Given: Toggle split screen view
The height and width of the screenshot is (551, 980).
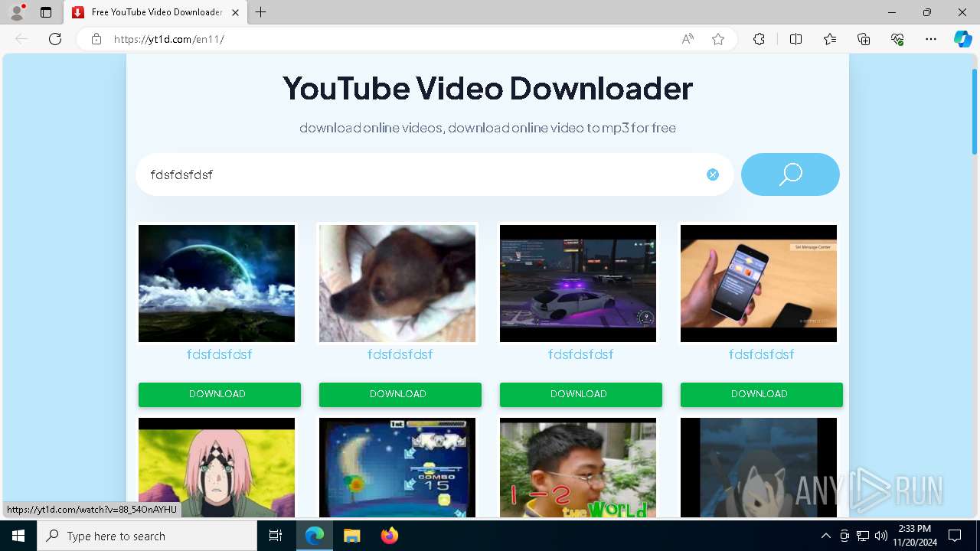Looking at the screenshot, I should tap(795, 39).
